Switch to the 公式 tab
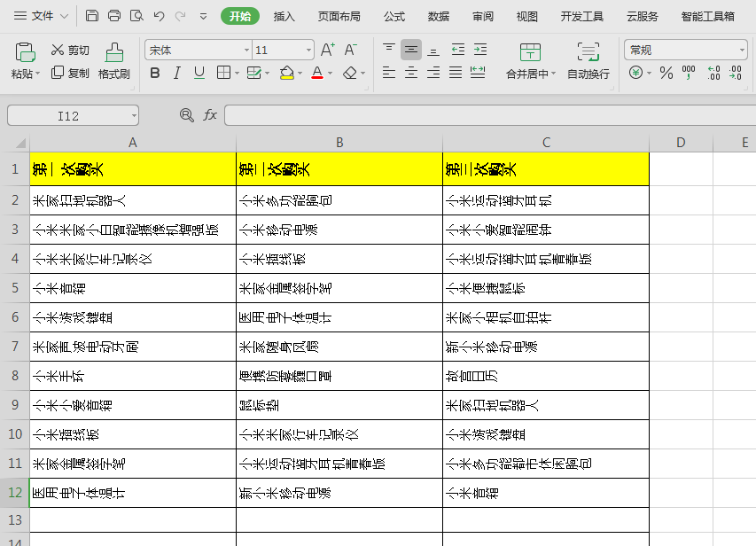Viewport: 756px width, 546px height. [394, 17]
